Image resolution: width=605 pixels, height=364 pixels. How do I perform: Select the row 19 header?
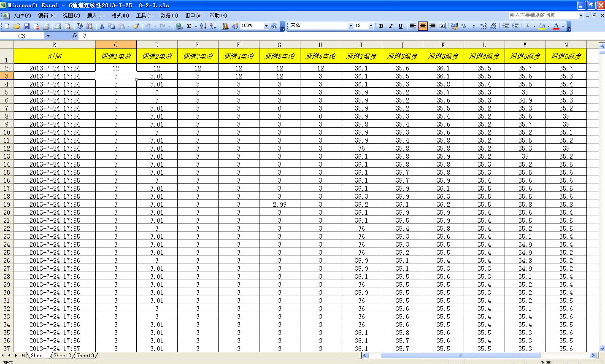click(7, 205)
